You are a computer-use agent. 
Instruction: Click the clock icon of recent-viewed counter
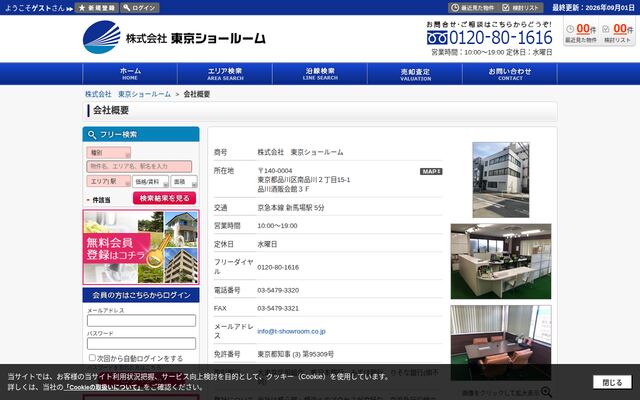pos(570,29)
